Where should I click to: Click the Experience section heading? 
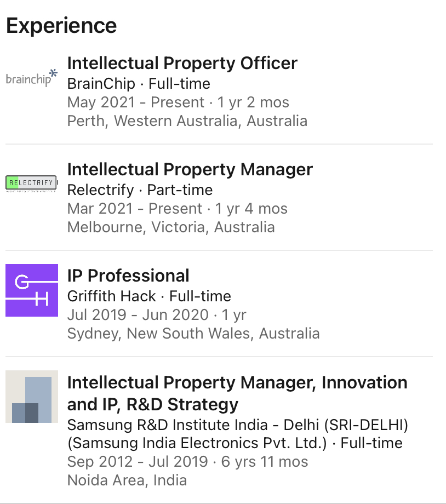pos(61,26)
